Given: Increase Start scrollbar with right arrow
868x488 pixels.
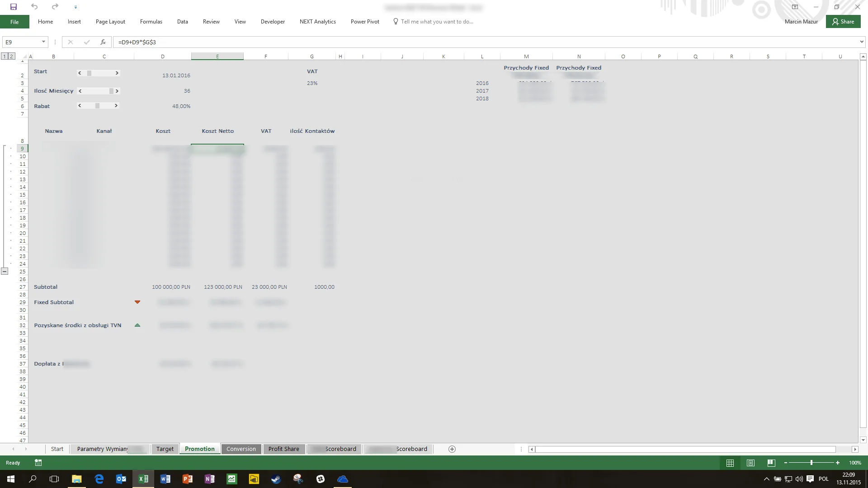Looking at the screenshot, I should 117,73.
